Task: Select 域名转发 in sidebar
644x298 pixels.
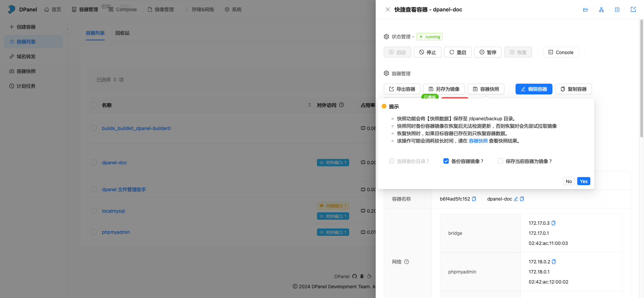Action: (34, 56)
